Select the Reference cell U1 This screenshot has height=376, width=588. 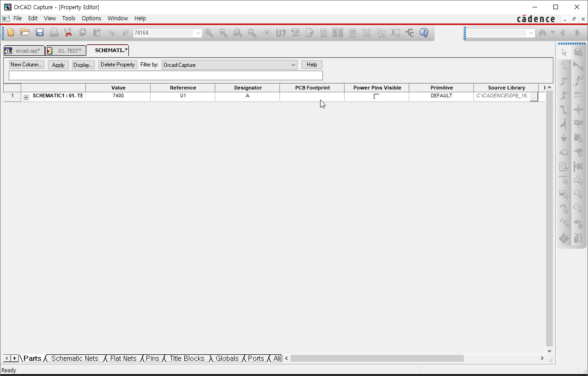point(183,96)
